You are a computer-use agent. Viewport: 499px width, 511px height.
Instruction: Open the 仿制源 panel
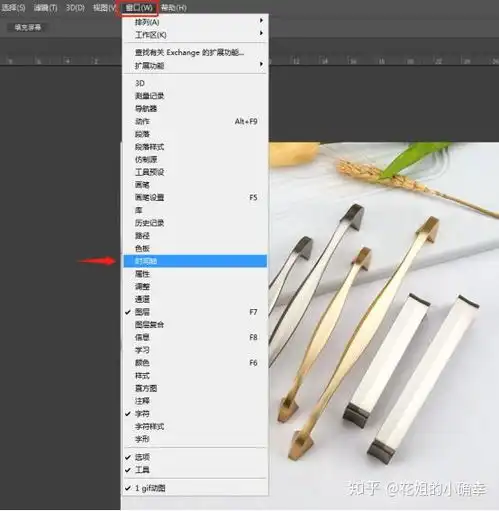pos(195,159)
